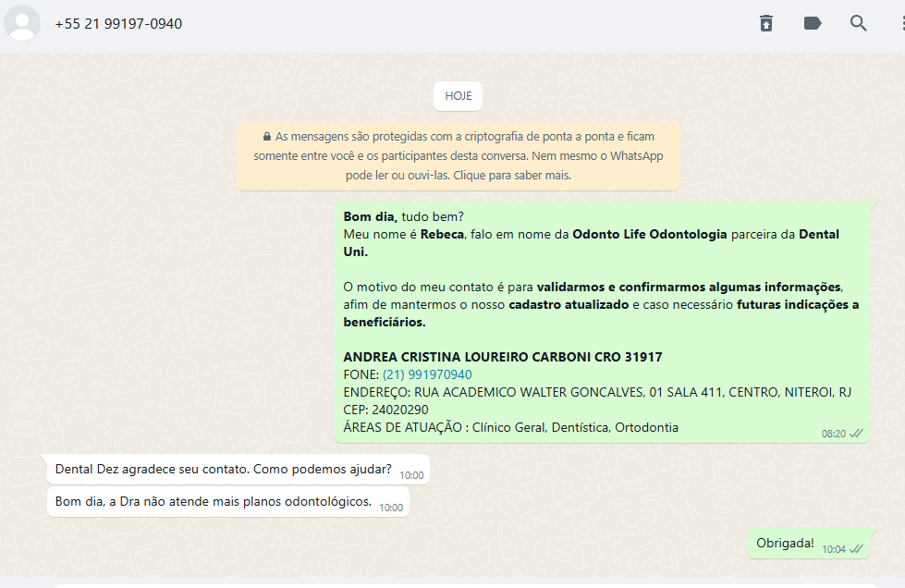Click 'Odonto Life Odontologia' bold text

pos(649,234)
